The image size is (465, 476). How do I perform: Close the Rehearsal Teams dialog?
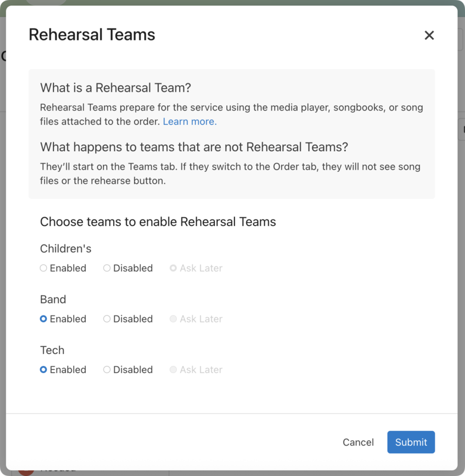[x=429, y=35]
